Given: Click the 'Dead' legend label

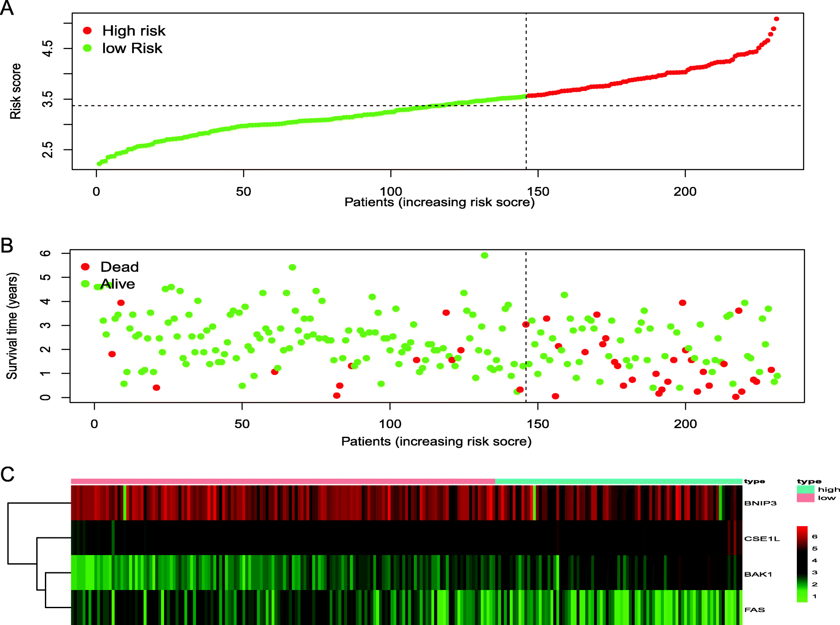Looking at the screenshot, I should (x=120, y=267).
